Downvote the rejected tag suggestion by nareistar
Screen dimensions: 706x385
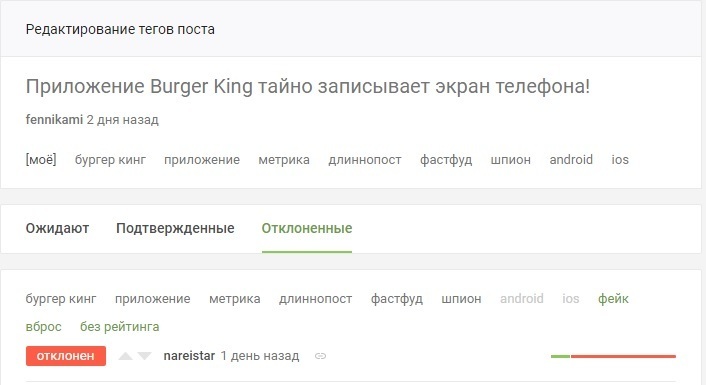click(144, 356)
